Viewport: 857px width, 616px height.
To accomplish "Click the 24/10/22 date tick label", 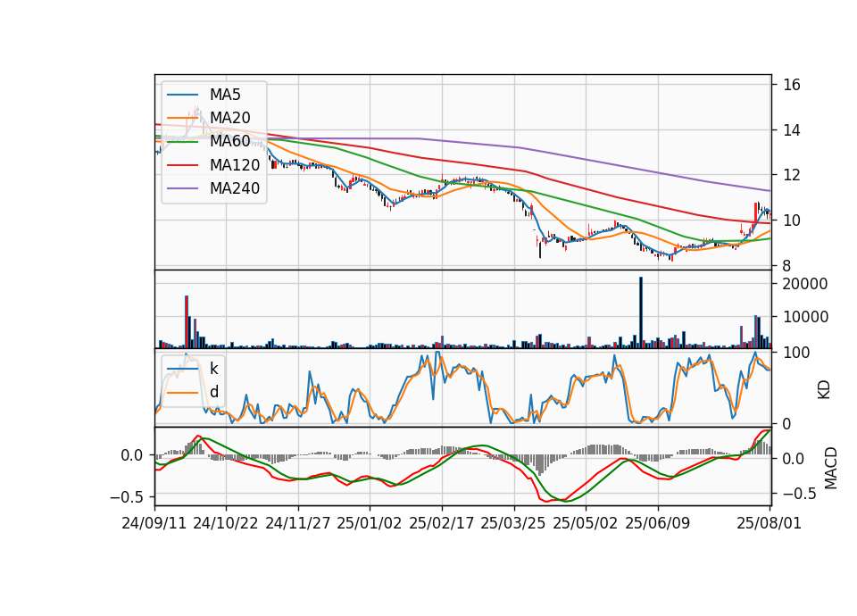I will coord(226,523).
